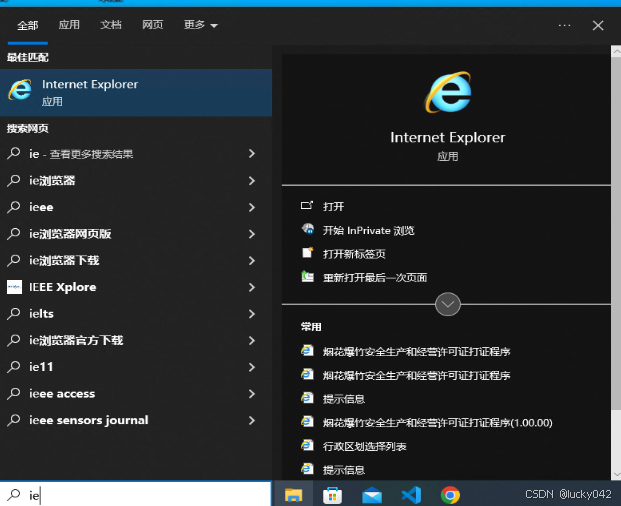The height and width of the screenshot is (506, 621).
Task: Expand ie浏览器官方下载 suggestion arrow
Action: tap(252, 340)
